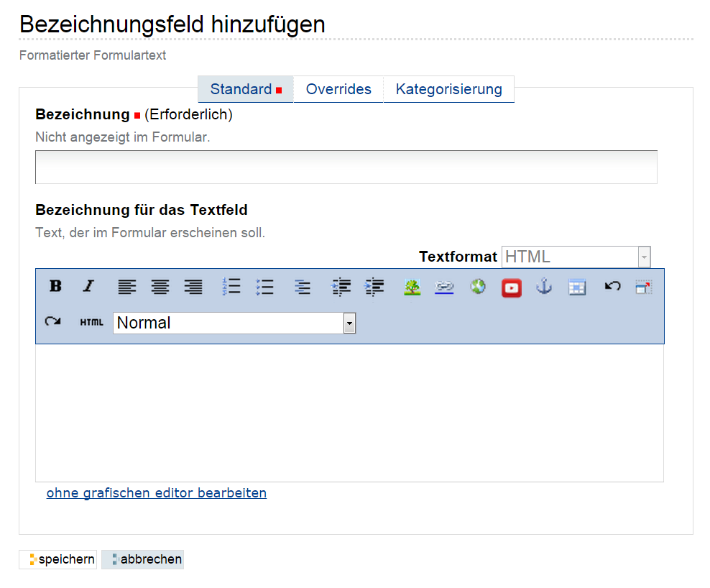
Task: Insert internal link via chain icon
Action: tap(444, 288)
